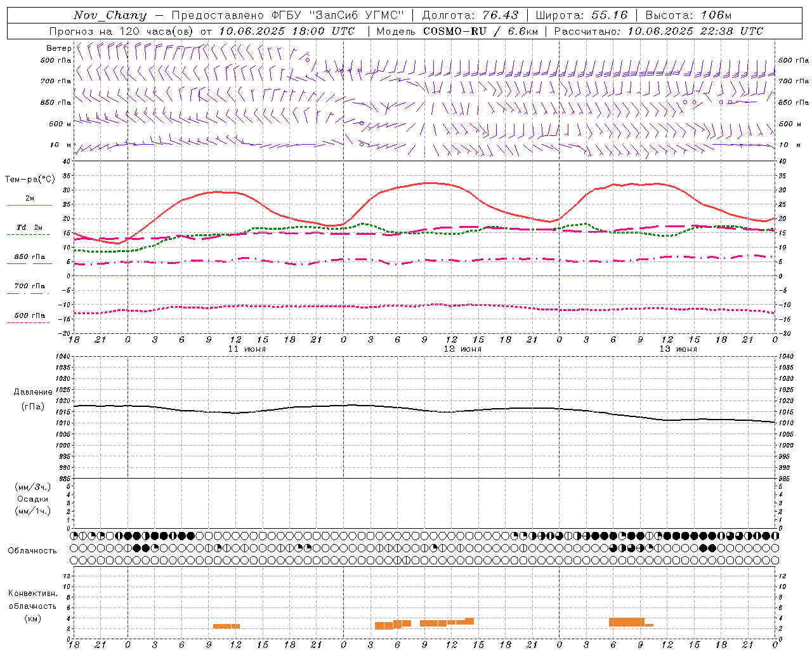
Task: Click the (мм/1ч.) precipitation unit label
Action: pyautogui.click(x=33, y=511)
